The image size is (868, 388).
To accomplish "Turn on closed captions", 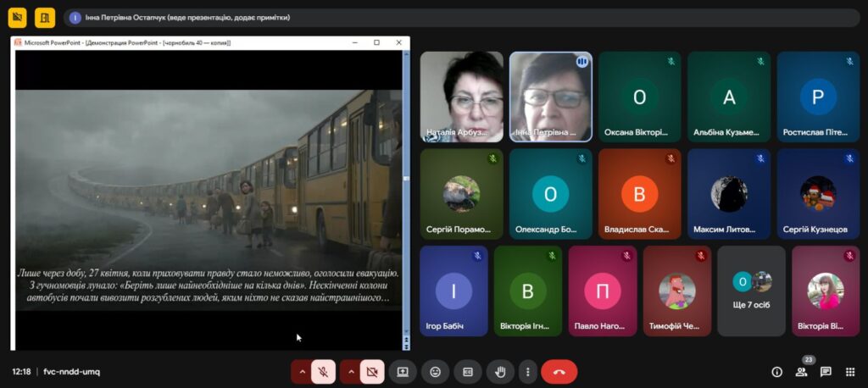I will (467, 371).
